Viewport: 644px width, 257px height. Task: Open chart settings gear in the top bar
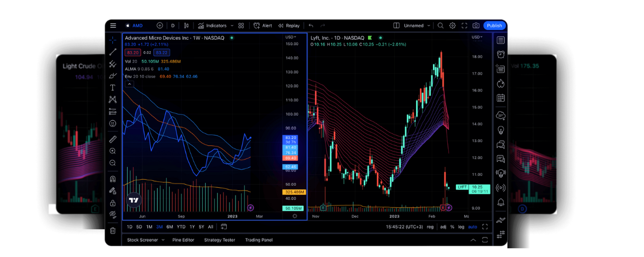[x=452, y=26]
